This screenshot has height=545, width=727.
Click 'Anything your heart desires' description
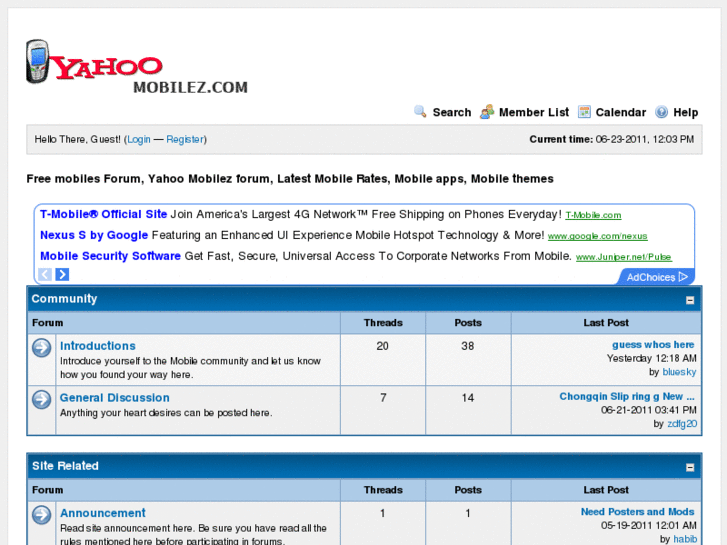pyautogui.click(x=166, y=413)
